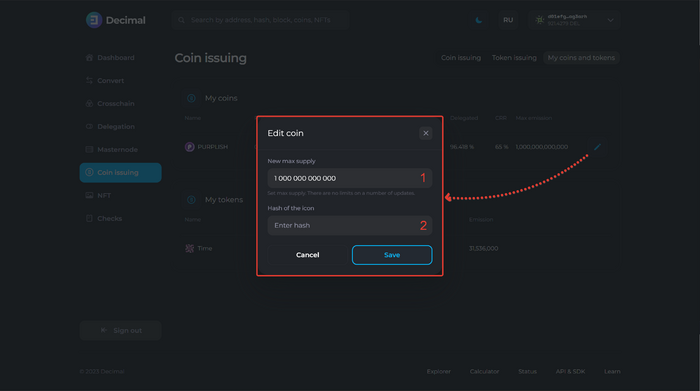Click the Crosschain icon
The height and width of the screenshot is (391, 700).
tap(89, 104)
